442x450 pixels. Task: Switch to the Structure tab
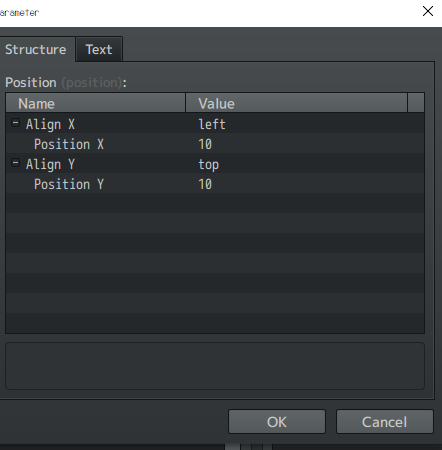click(x=36, y=49)
